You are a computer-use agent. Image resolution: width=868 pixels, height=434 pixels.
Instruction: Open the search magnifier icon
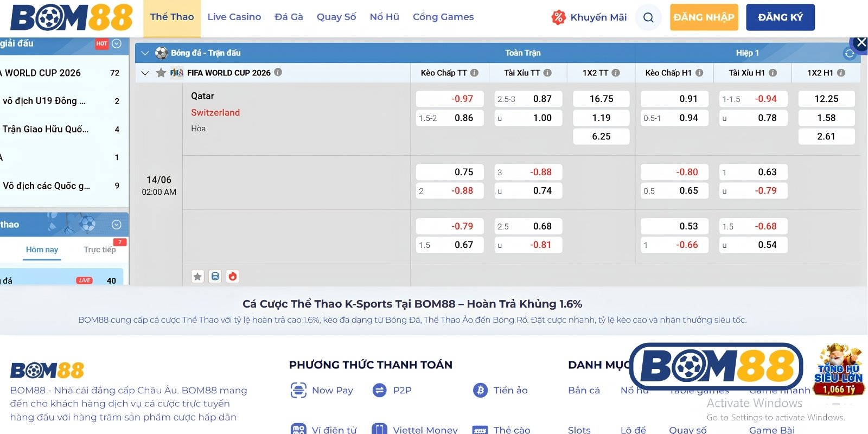648,17
